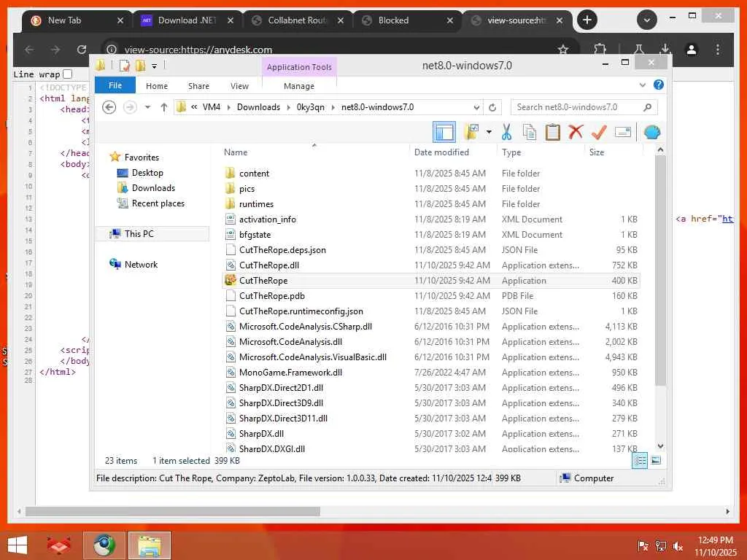Toggle the navigation pane layout icon
Screen dimensions: 747x560
[444, 132]
